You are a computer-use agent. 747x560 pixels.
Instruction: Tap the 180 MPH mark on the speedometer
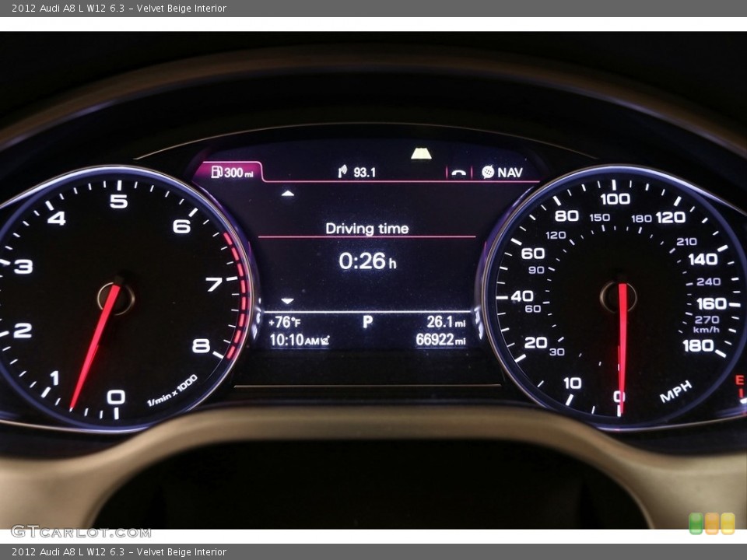[699, 345]
